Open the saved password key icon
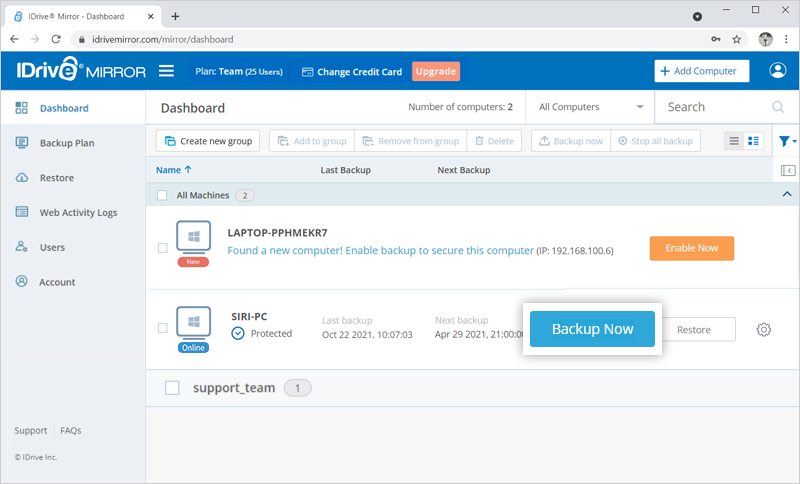800x484 pixels. coord(716,39)
